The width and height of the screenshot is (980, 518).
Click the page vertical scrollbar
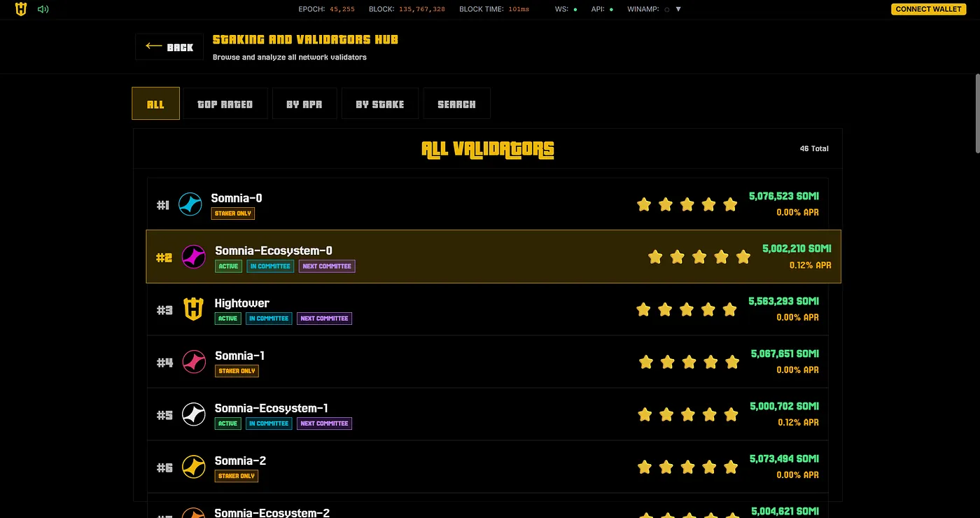(976, 112)
